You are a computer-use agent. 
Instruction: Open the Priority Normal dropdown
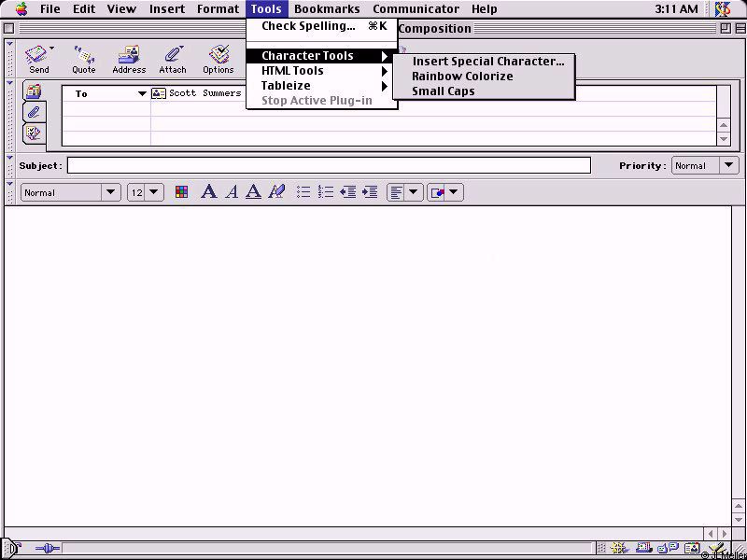tap(705, 166)
